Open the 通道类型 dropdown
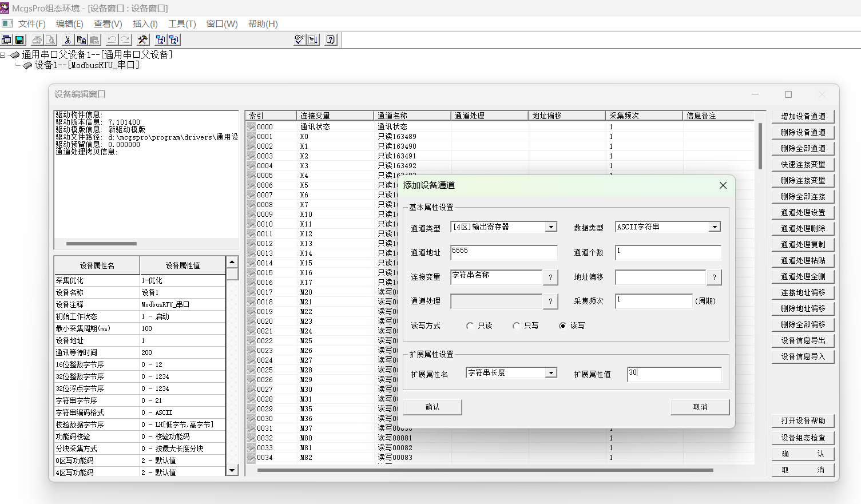Viewport: 861px width, 504px height. (551, 227)
